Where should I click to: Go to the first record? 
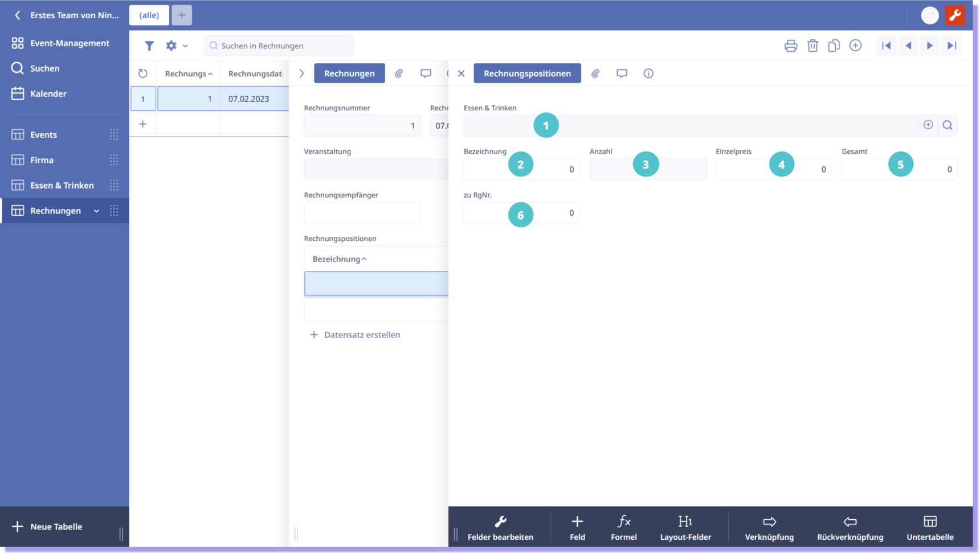pos(886,46)
